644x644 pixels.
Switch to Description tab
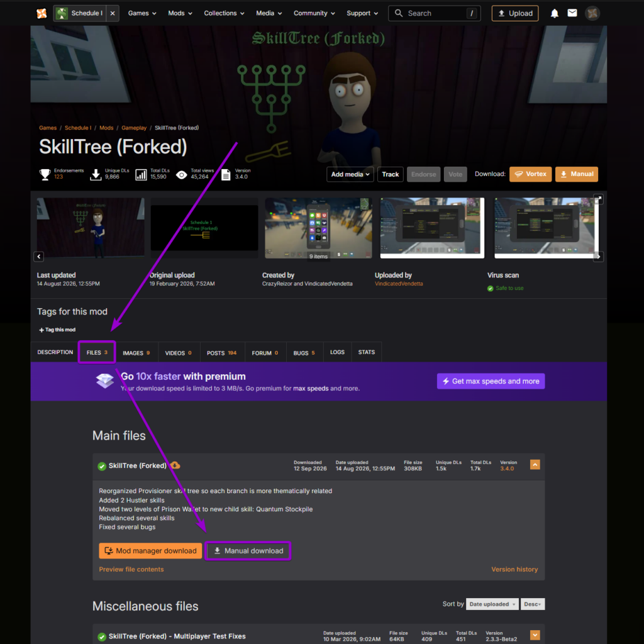(x=55, y=352)
